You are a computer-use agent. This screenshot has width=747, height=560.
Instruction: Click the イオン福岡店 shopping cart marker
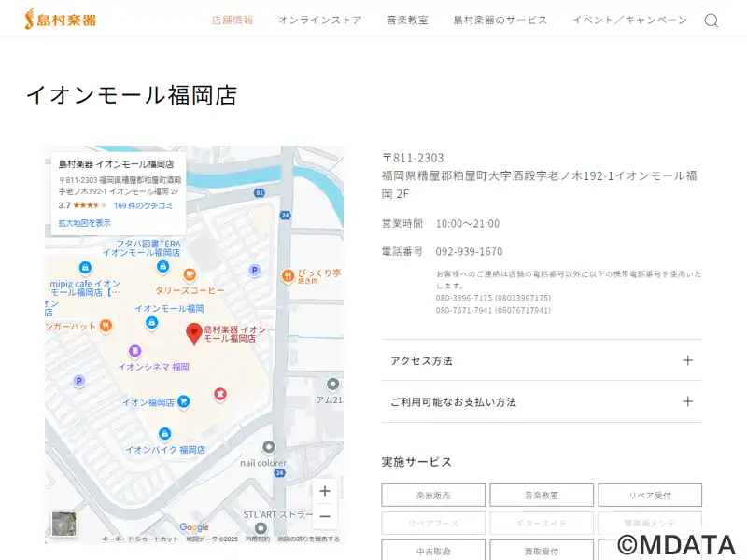click(183, 402)
